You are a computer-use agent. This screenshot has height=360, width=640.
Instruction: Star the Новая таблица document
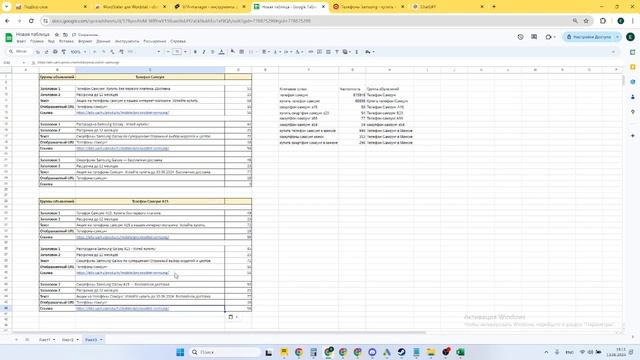(x=57, y=35)
